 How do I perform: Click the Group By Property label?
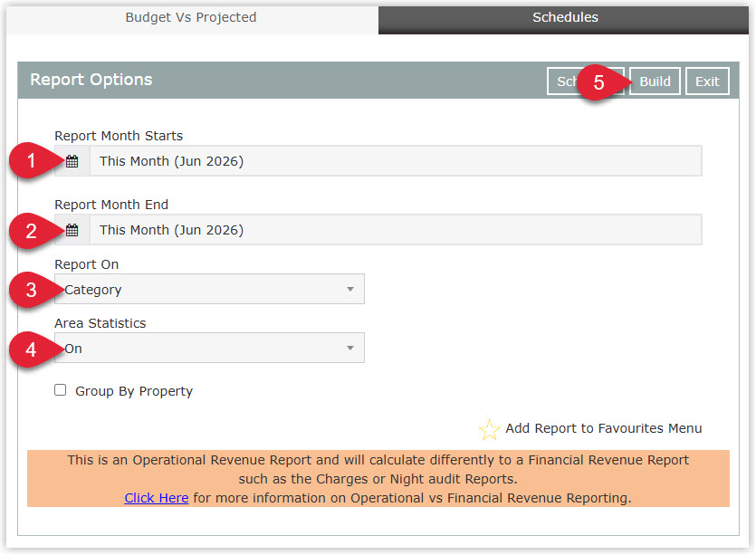point(134,391)
